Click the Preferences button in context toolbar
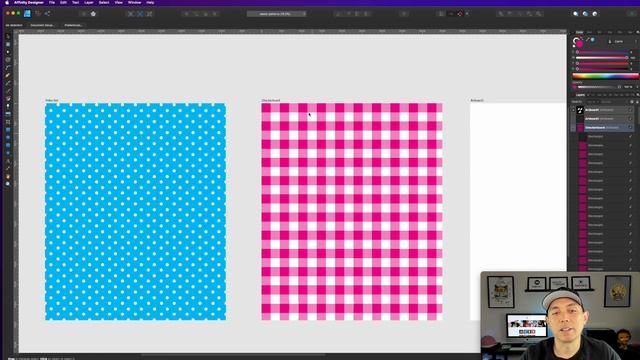The height and width of the screenshot is (360, 640). click(x=73, y=25)
